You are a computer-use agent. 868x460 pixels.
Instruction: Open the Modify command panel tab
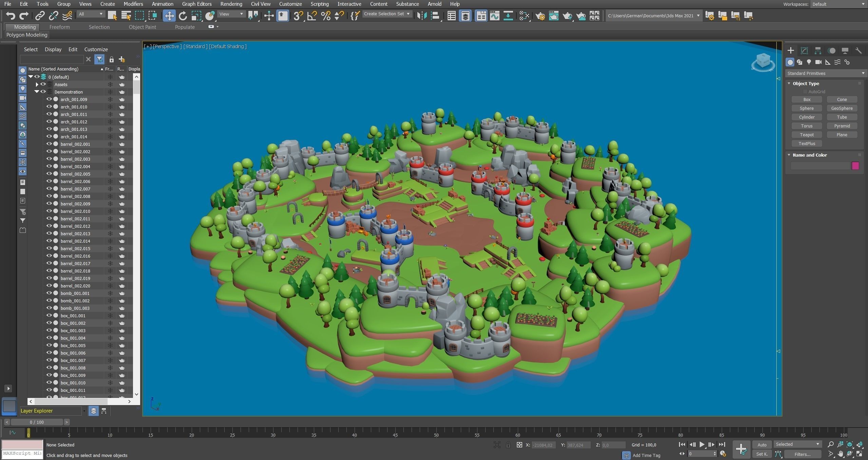(x=804, y=51)
